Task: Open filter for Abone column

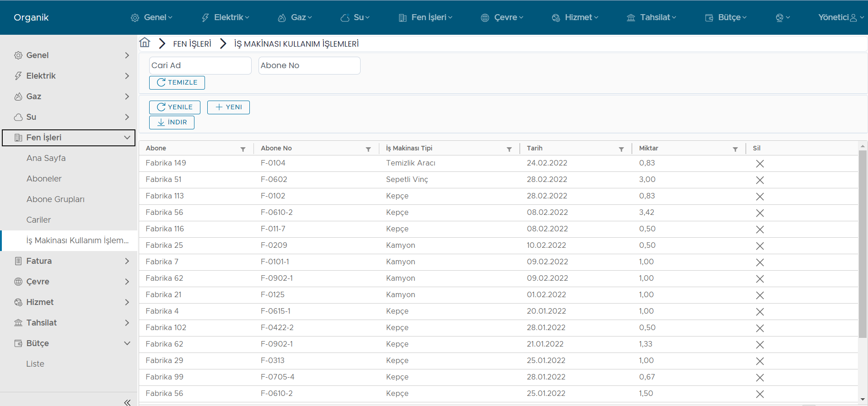Action: click(x=243, y=149)
